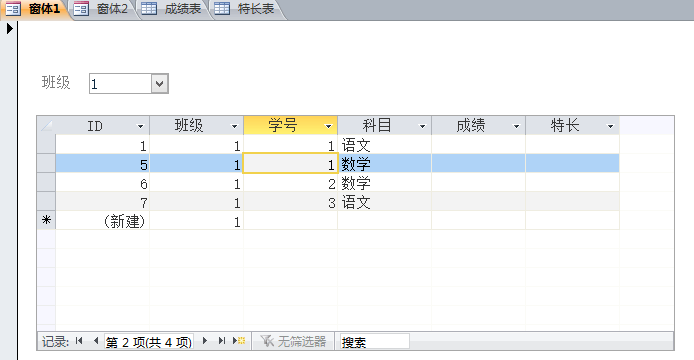Select the row with ID 7

click(46, 201)
